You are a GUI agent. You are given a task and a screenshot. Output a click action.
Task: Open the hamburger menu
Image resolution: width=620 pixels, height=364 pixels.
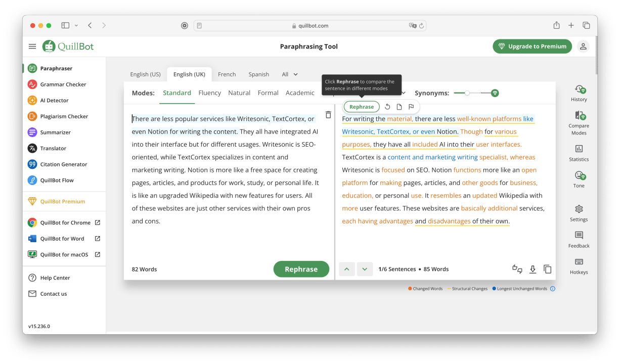click(32, 47)
